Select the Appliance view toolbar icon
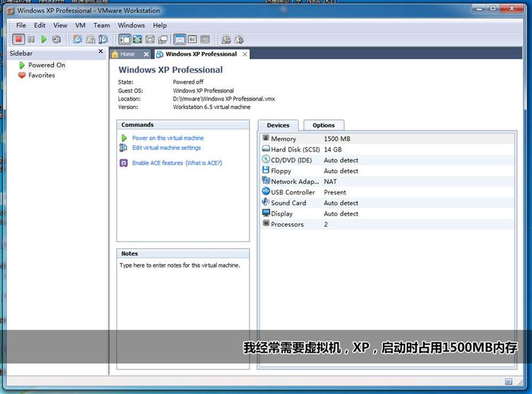The height and width of the screenshot is (394, 532). (193, 39)
